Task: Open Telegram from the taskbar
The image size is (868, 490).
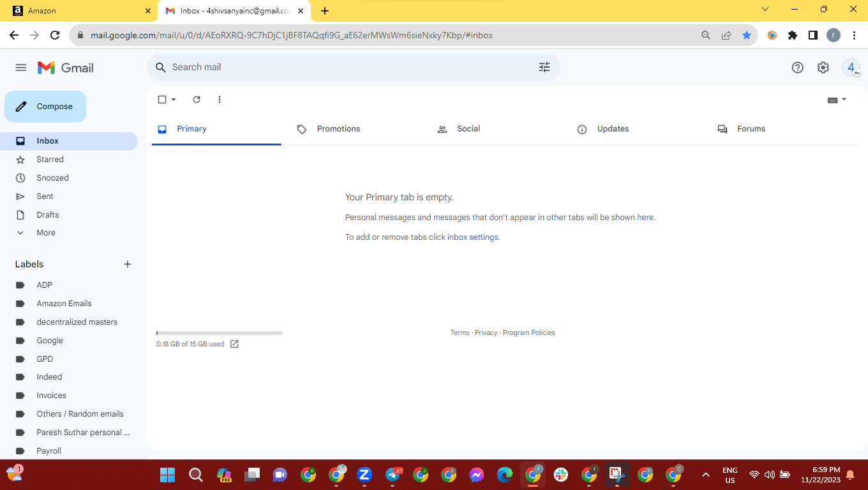Action: click(x=393, y=475)
